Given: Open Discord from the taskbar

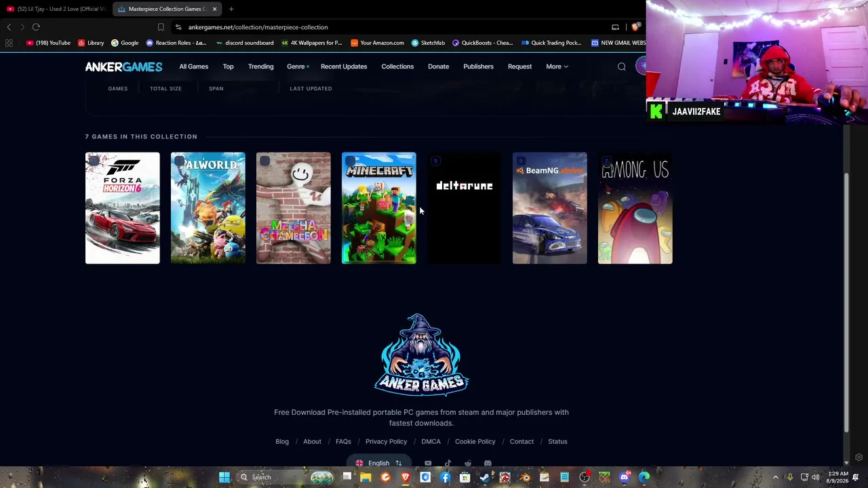Looking at the screenshot, I should coord(625,477).
